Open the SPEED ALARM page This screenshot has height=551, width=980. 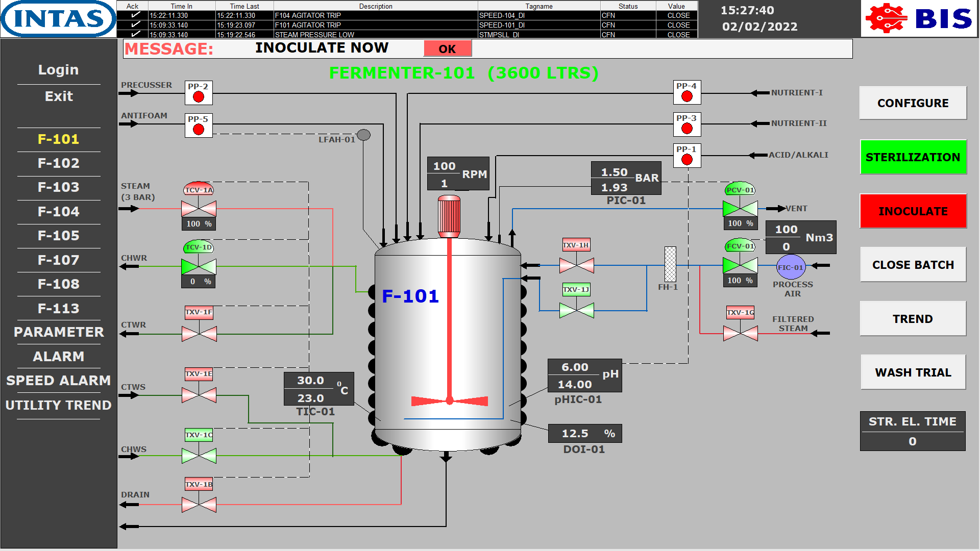[59, 381]
